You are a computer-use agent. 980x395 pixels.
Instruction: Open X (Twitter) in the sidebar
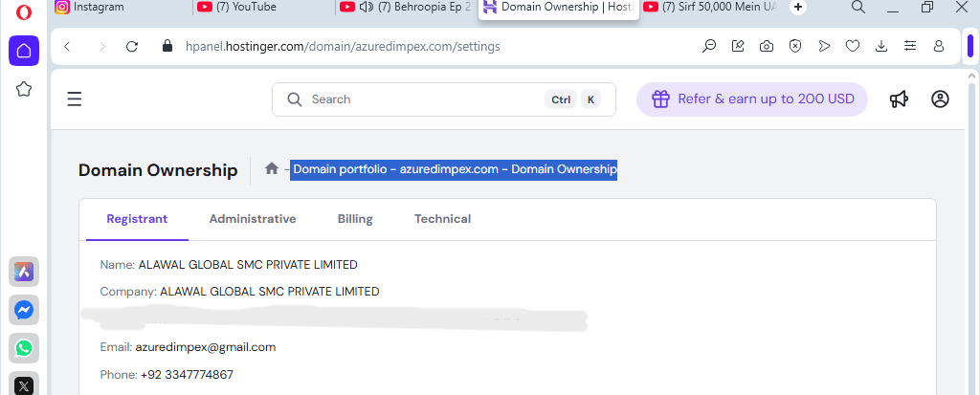click(x=24, y=384)
